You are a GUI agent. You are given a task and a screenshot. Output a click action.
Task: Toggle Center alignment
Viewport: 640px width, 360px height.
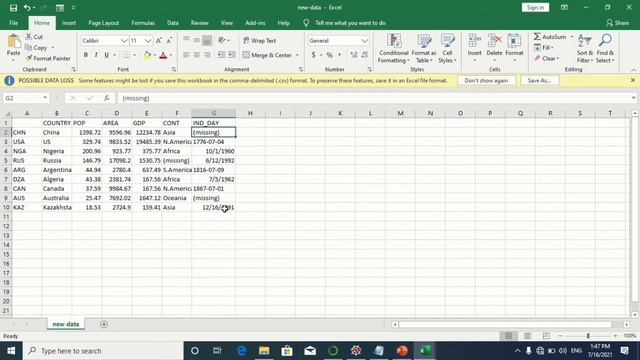197,55
